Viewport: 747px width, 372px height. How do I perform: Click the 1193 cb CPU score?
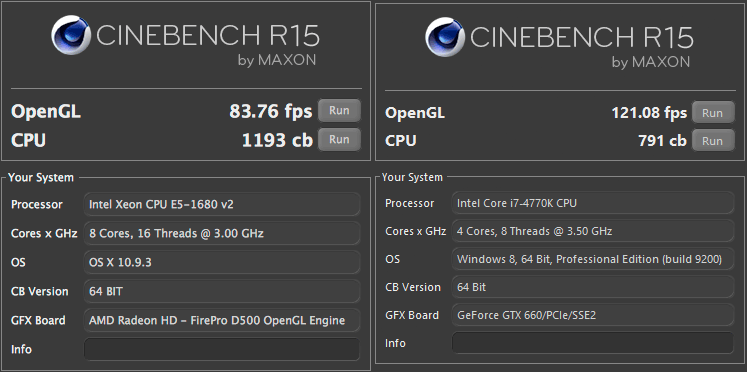[277, 140]
